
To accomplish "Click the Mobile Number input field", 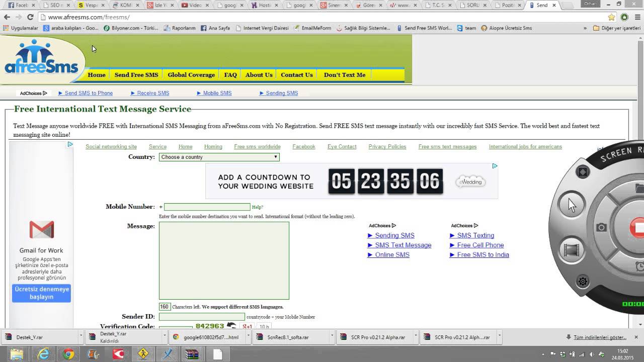I will pyautogui.click(x=207, y=207).
